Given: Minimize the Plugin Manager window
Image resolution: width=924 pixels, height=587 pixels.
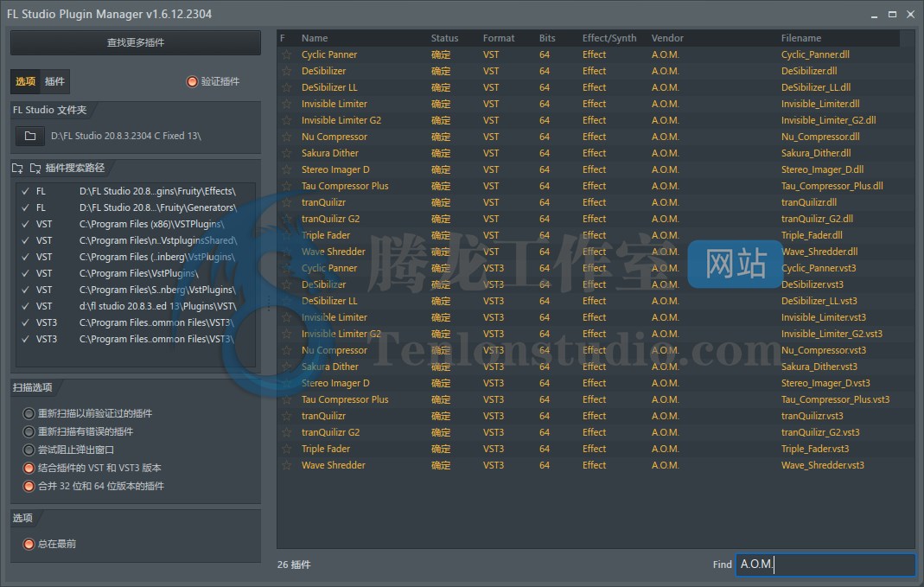Looking at the screenshot, I should (875, 15).
